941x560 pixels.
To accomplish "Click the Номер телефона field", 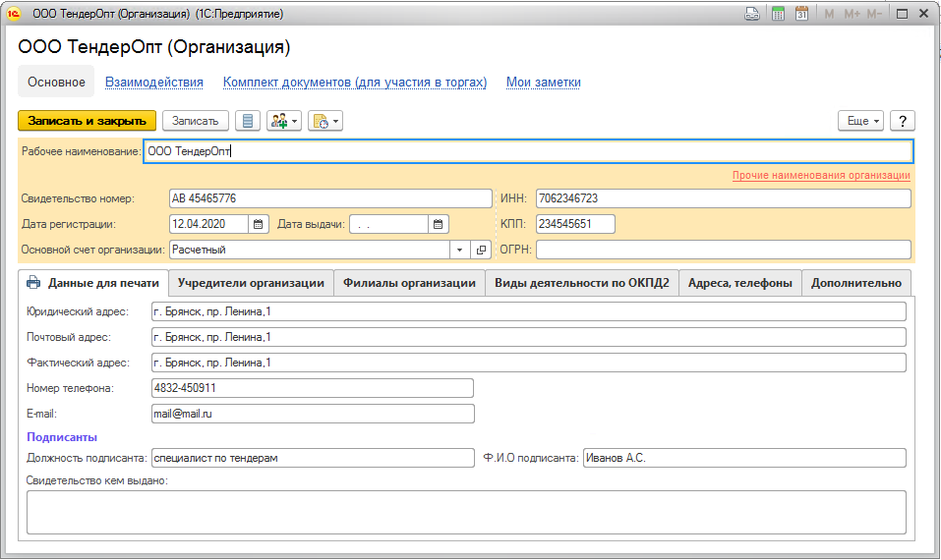I will pos(313,388).
